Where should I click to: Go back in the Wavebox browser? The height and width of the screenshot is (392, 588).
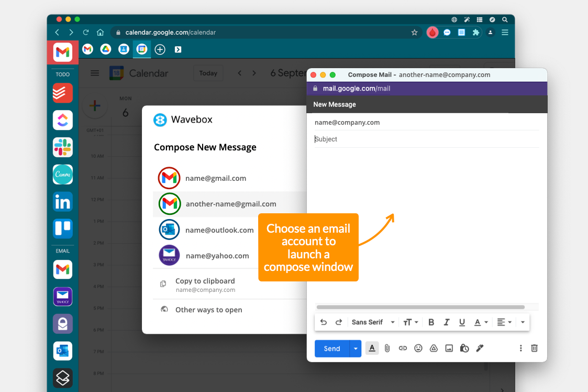click(57, 32)
